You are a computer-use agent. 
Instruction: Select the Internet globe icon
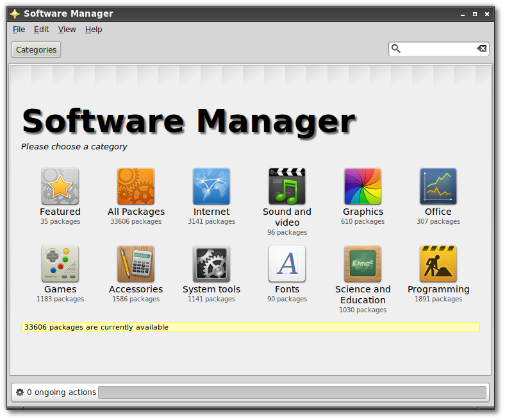click(211, 186)
